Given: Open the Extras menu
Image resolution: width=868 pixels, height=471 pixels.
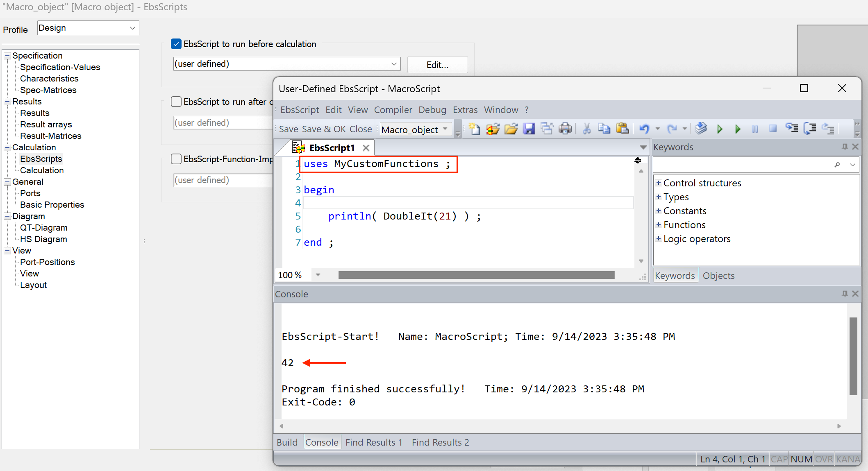Looking at the screenshot, I should coord(465,110).
